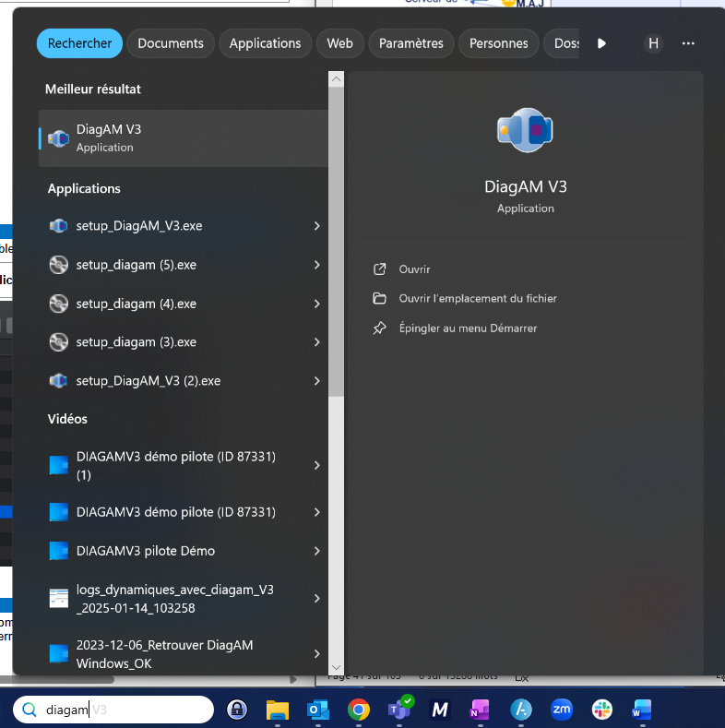The height and width of the screenshot is (728, 725).
Task: Open Slack from the taskbar
Action: tap(601, 709)
